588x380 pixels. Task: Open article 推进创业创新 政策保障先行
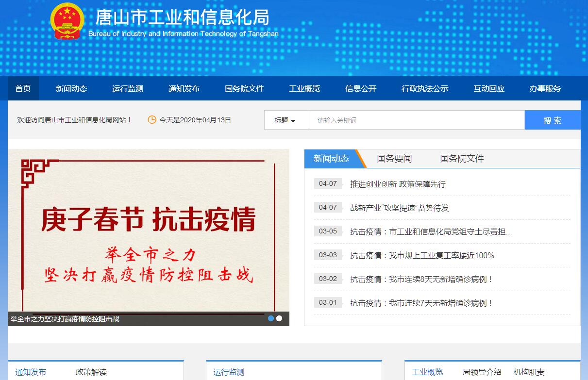(x=398, y=184)
